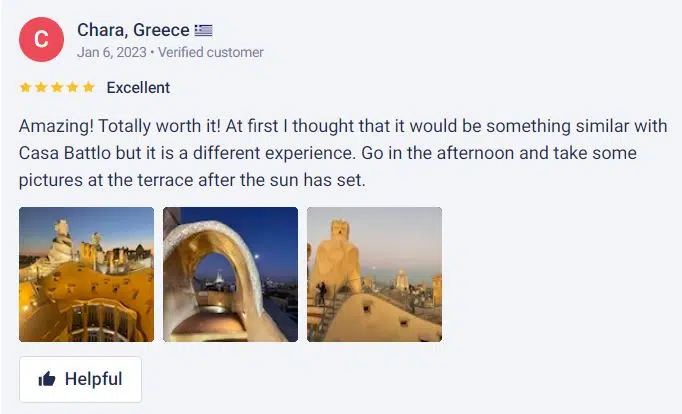Viewport: 682px width, 414px height.
Task: Click the Greek flag icon
Action: pyautogui.click(x=203, y=30)
